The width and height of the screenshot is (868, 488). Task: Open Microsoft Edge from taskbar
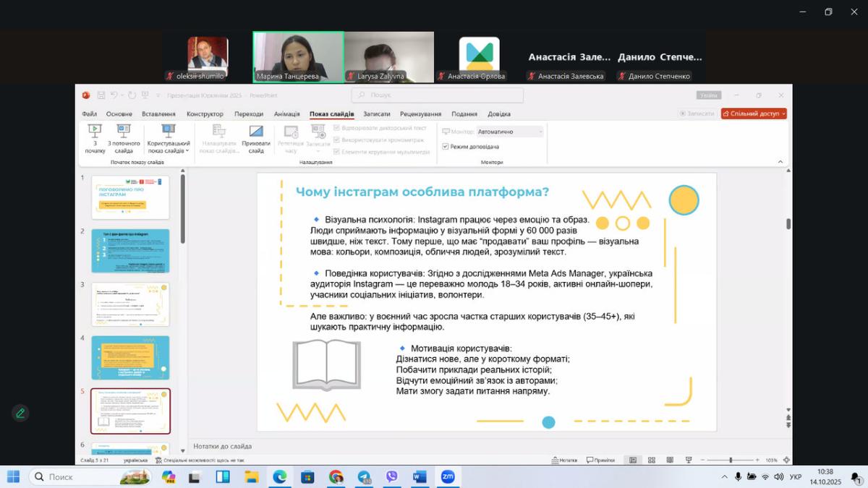pyautogui.click(x=280, y=476)
